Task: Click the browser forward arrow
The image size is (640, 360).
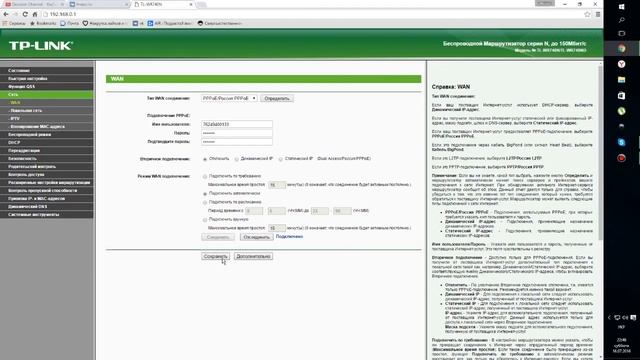Action: (x=15, y=14)
